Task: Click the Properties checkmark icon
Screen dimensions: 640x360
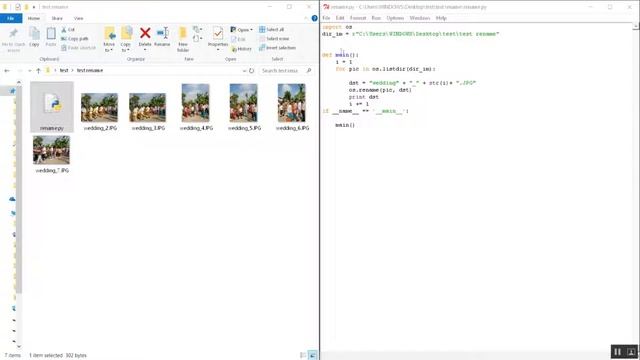Action: click(x=218, y=33)
